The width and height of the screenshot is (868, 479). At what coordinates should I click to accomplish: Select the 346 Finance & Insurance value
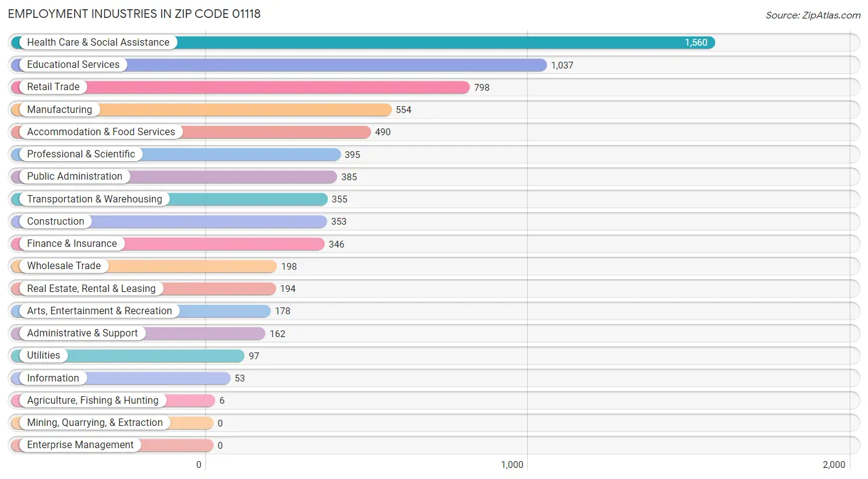(x=336, y=244)
